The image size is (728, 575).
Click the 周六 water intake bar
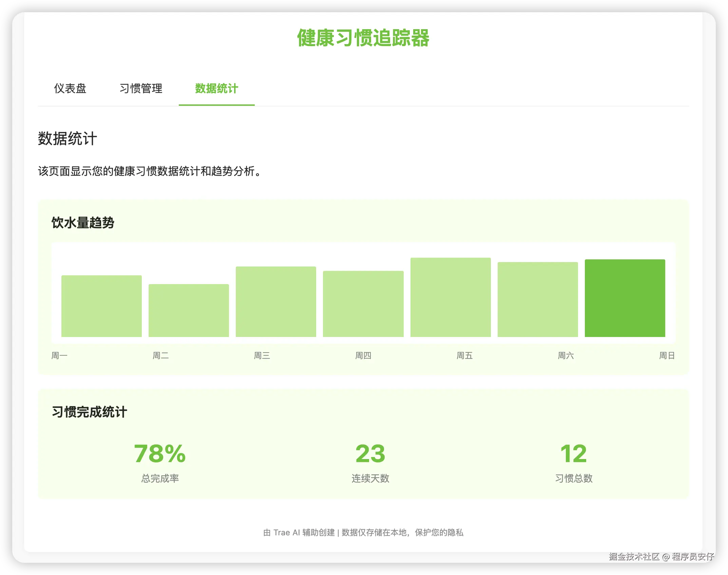coord(538,299)
